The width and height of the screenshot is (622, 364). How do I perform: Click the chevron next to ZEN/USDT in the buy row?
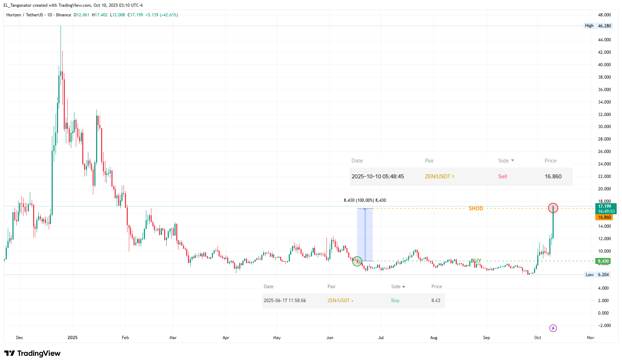click(x=352, y=300)
